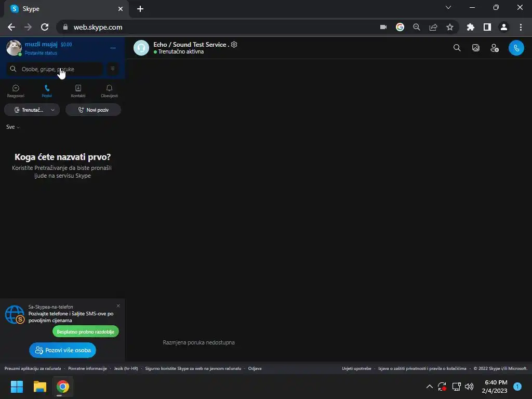Open the Obavijesti notifications tab
This screenshot has width=532, height=399.
(x=109, y=91)
